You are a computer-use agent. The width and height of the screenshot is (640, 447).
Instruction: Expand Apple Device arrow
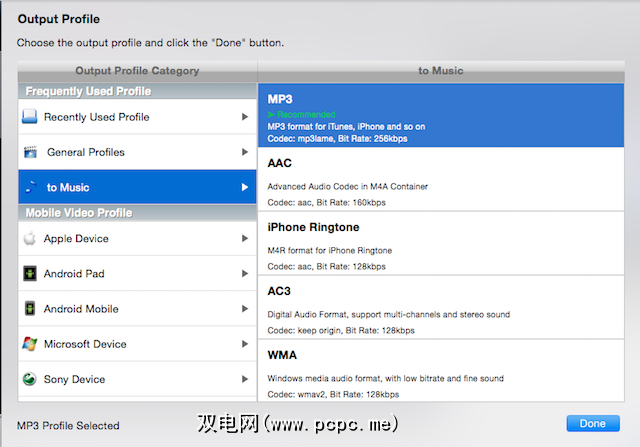pyautogui.click(x=245, y=238)
